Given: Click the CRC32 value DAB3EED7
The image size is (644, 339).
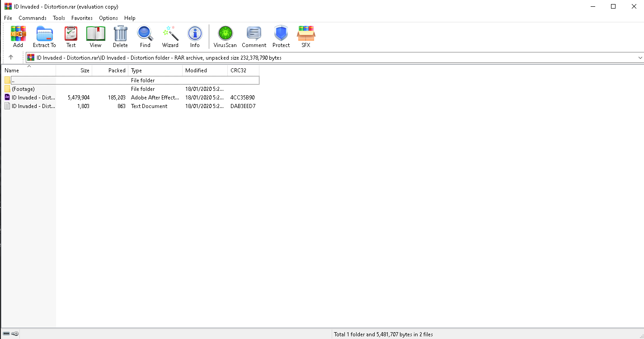Looking at the screenshot, I should click(x=243, y=106).
